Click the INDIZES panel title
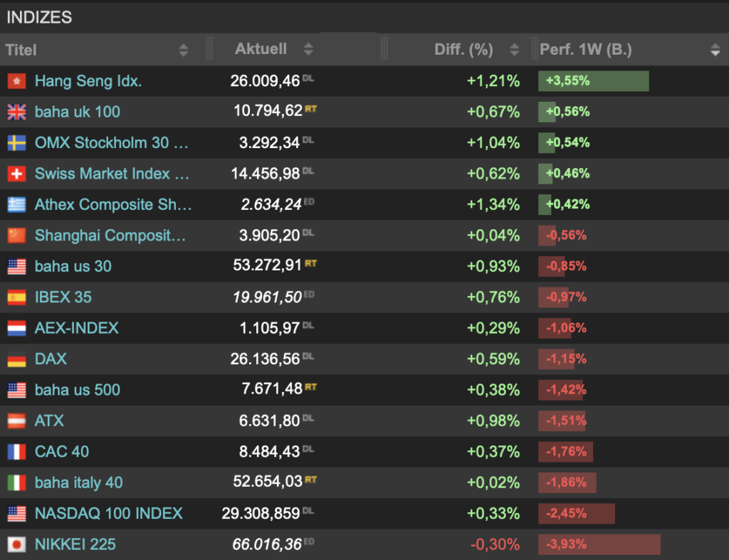729x560 pixels. [x=40, y=18]
